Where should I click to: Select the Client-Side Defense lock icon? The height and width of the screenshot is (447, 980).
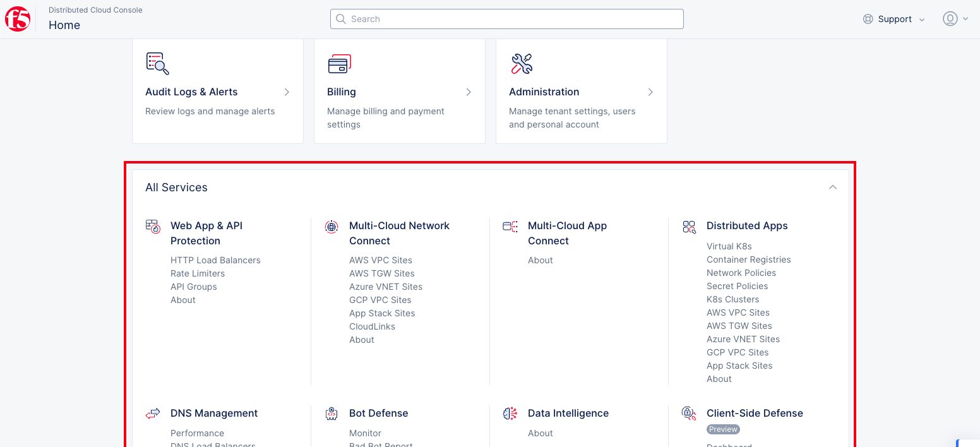tap(689, 414)
